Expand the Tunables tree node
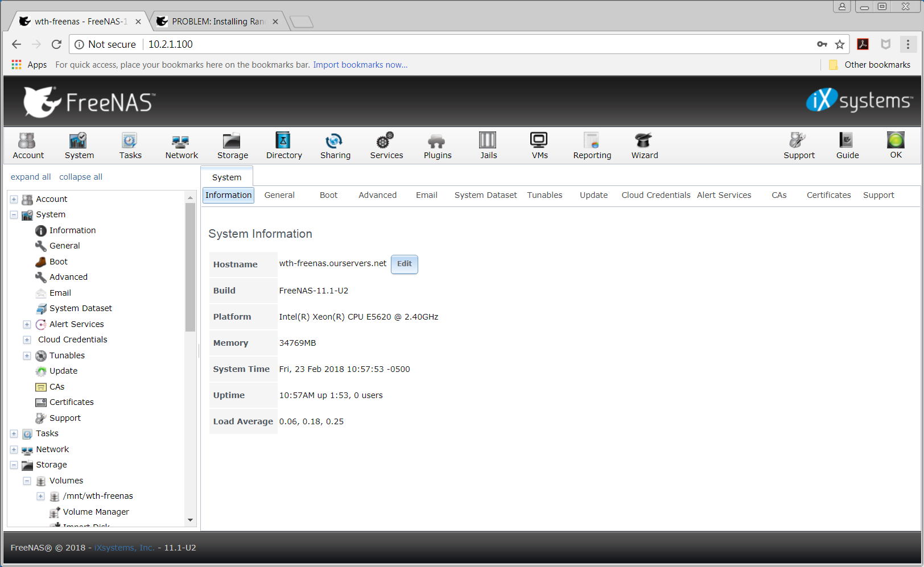The image size is (924, 567). (x=27, y=355)
